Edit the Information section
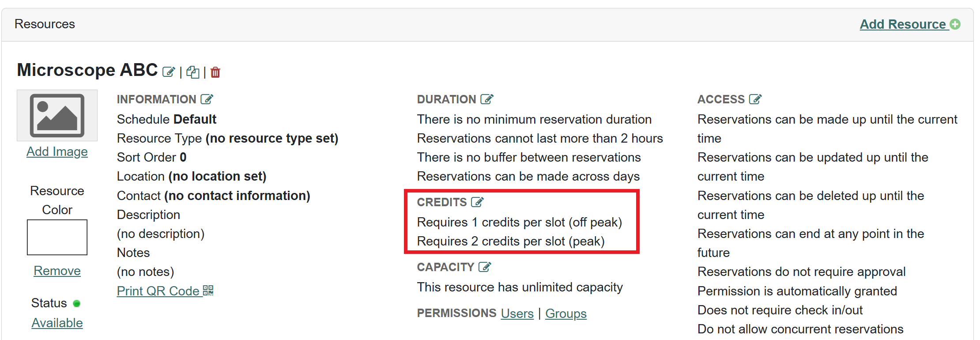 (x=207, y=99)
